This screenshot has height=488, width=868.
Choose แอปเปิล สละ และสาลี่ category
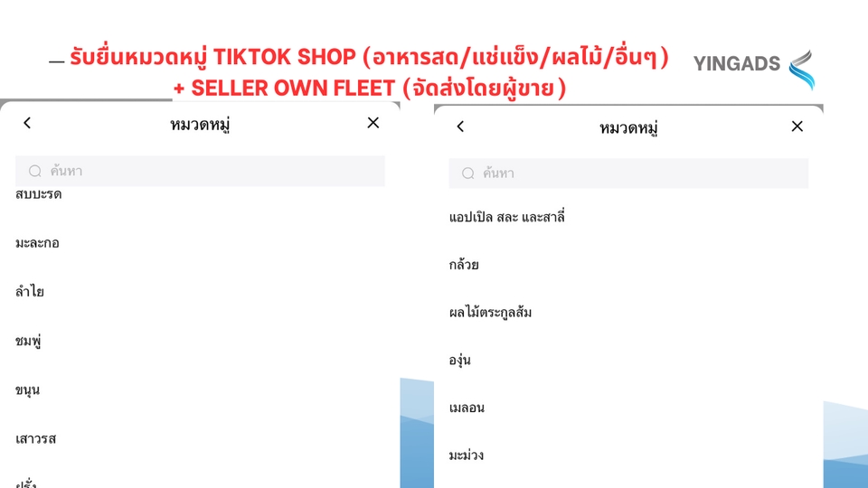[506, 217]
